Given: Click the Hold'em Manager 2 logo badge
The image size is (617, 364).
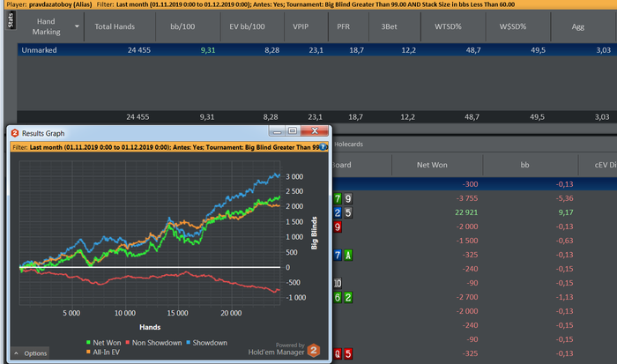Looking at the screenshot, I should click(314, 350).
